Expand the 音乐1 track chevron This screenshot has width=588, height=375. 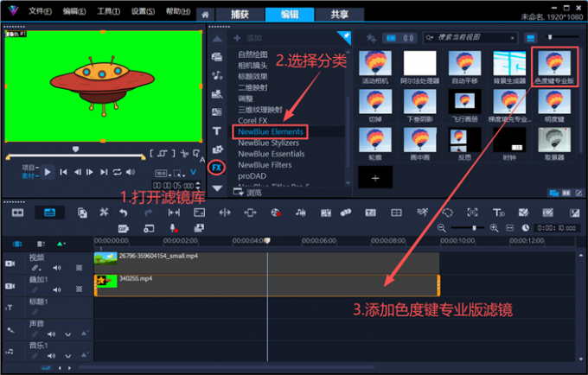[67, 356]
